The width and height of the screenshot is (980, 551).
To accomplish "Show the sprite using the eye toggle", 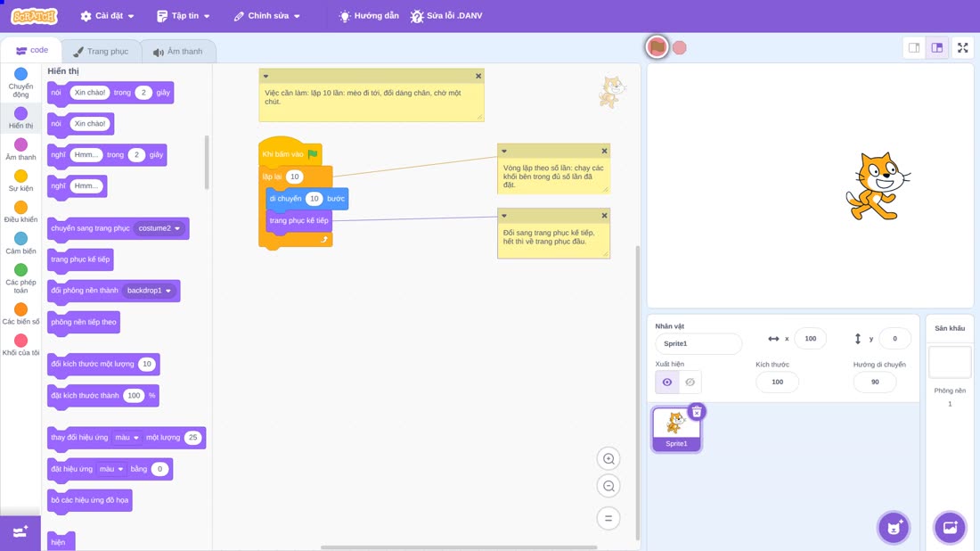I will pos(667,382).
